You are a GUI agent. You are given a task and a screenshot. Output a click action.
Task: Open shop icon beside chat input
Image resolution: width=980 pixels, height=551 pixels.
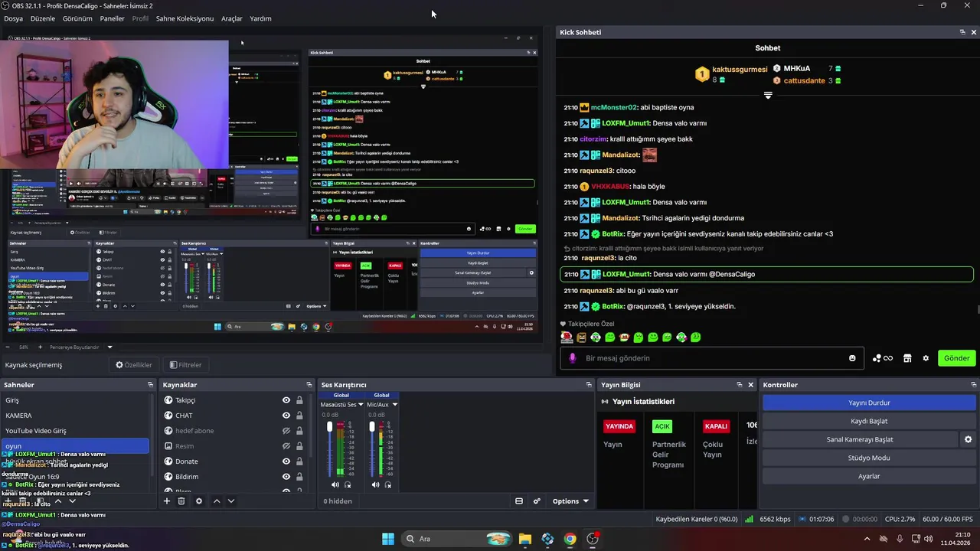[907, 358]
